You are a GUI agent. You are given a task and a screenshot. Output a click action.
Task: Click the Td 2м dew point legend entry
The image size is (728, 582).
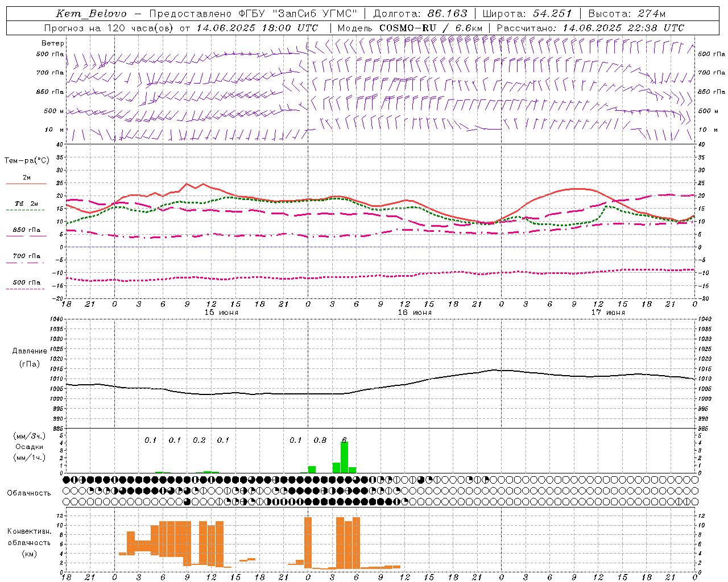tap(27, 203)
